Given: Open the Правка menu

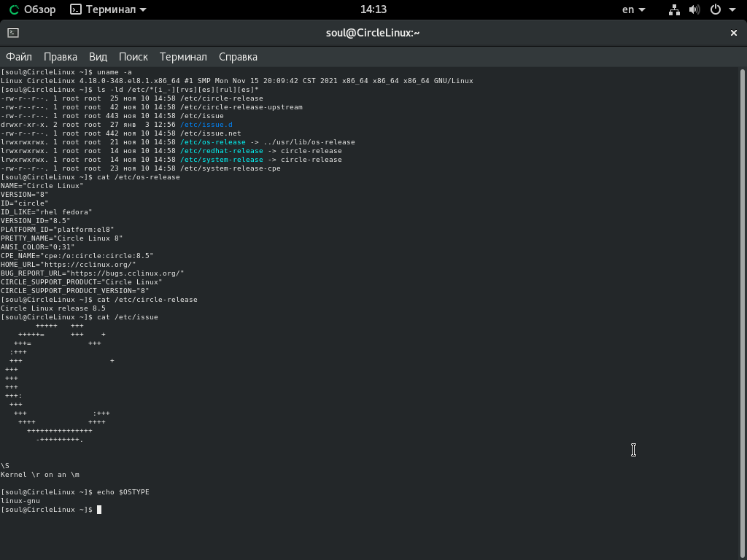Looking at the screenshot, I should pyautogui.click(x=61, y=57).
